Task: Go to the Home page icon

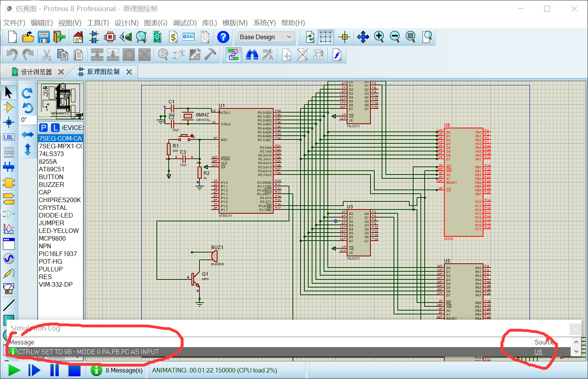Action: 78,37
